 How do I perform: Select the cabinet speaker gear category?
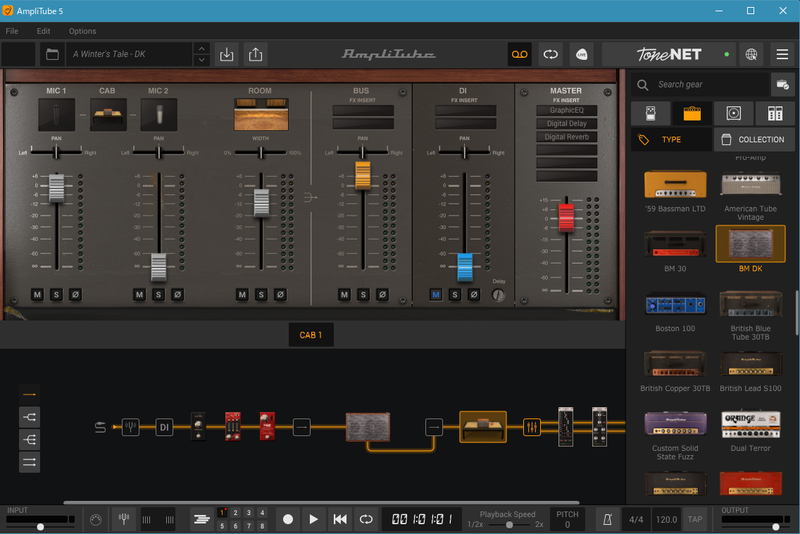click(x=733, y=113)
